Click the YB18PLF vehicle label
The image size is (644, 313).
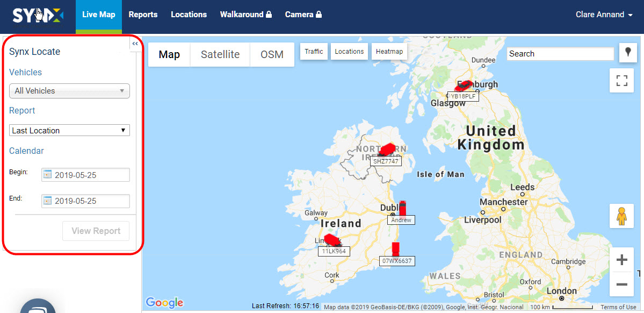click(x=464, y=97)
